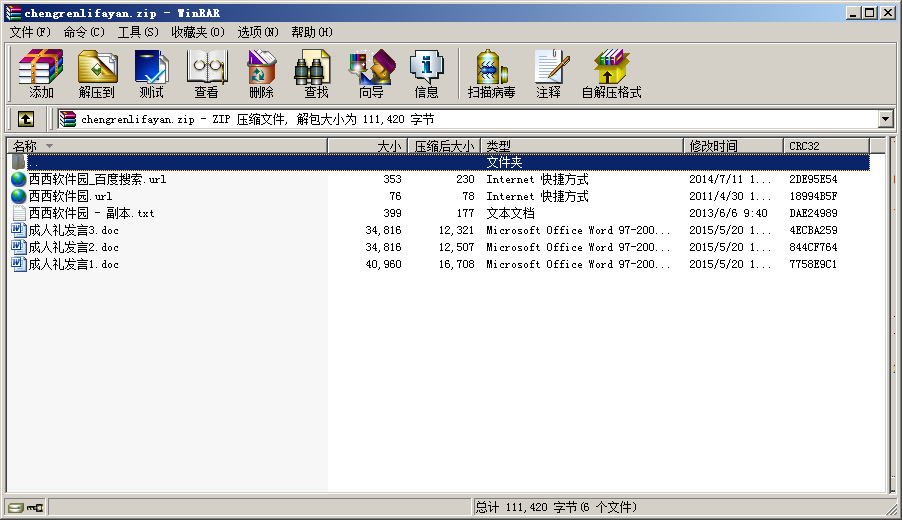Open the 文件(F) menu
The height and width of the screenshot is (520, 902).
(30, 32)
